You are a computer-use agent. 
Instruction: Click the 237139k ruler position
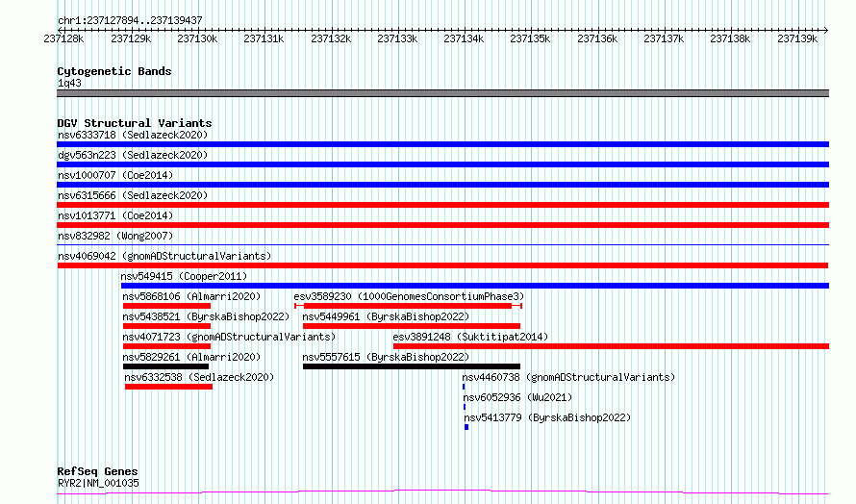[x=797, y=38]
